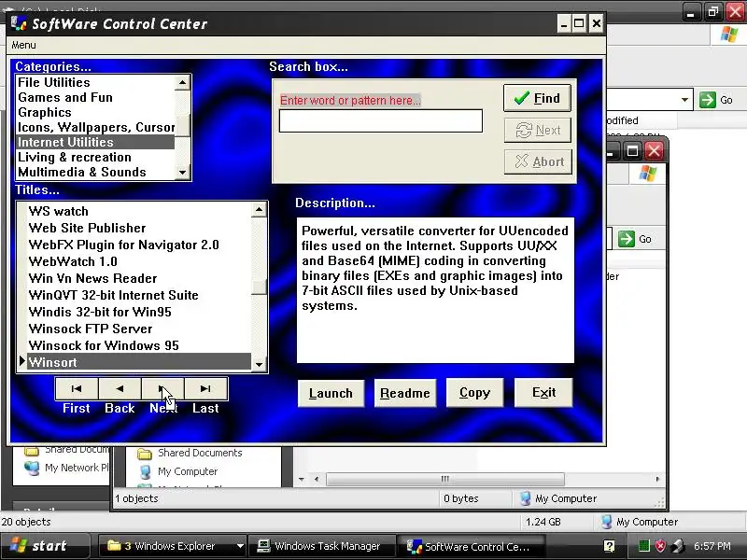Click Categories list scroll up arrow
Viewport: 747px width, 560px height.
pyautogui.click(x=182, y=83)
